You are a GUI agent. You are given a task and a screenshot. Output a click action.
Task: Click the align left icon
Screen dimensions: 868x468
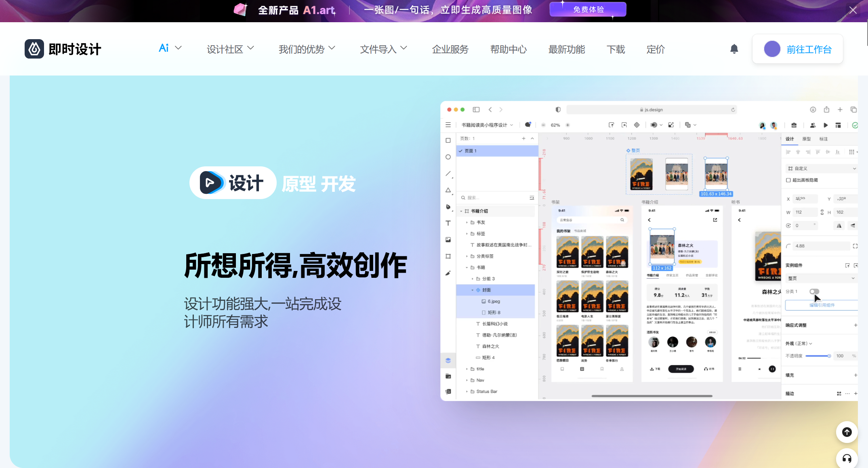pyautogui.click(x=788, y=152)
